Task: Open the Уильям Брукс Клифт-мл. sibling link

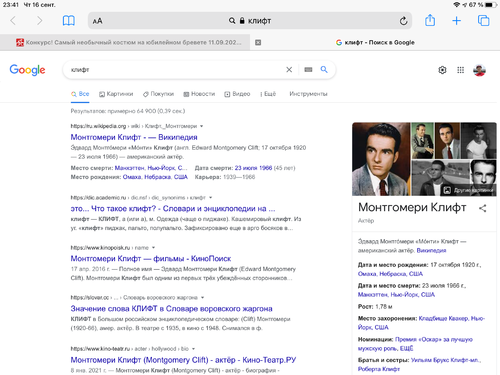Action: [x=446, y=360]
